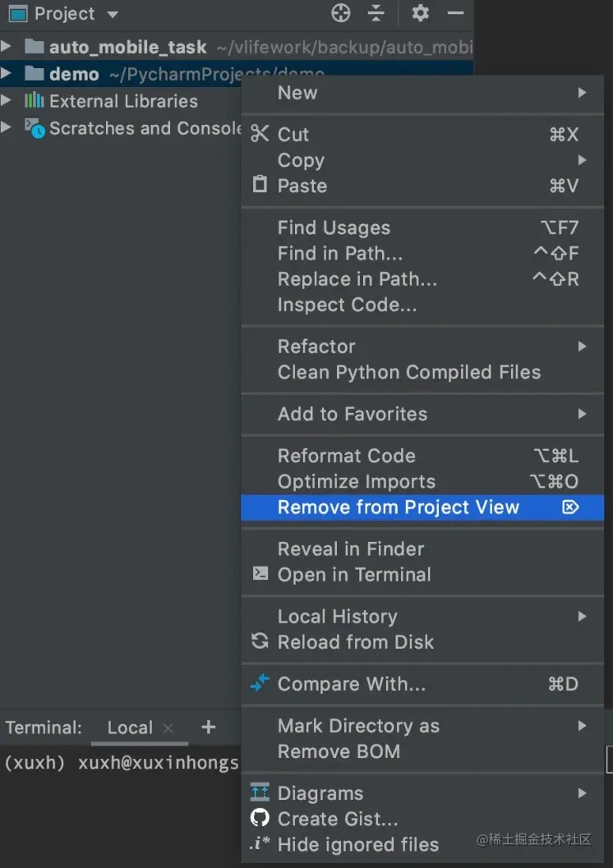
Task: Hide the Project tool window with minus icon
Action: point(455,13)
